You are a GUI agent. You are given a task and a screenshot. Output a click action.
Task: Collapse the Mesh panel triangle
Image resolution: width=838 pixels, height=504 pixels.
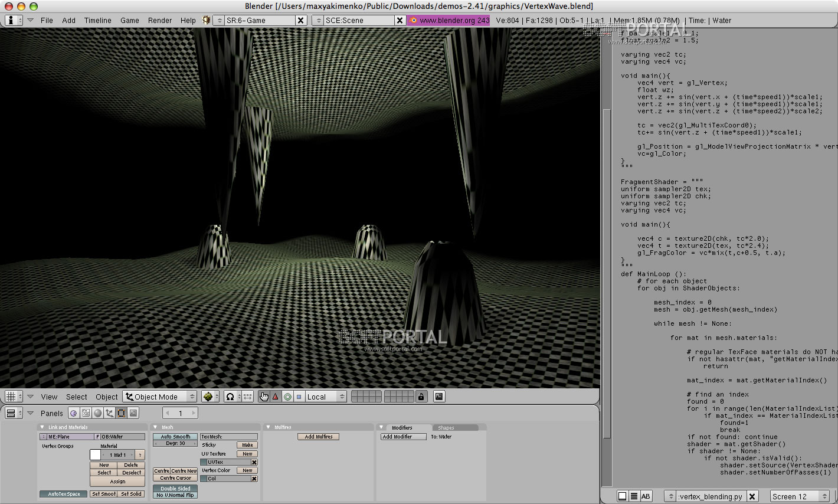tap(155, 427)
